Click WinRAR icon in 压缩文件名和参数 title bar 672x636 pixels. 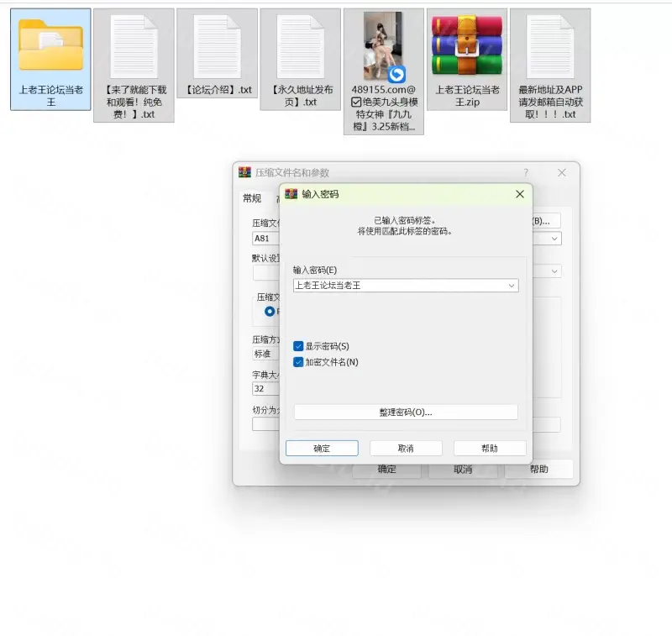tap(244, 172)
